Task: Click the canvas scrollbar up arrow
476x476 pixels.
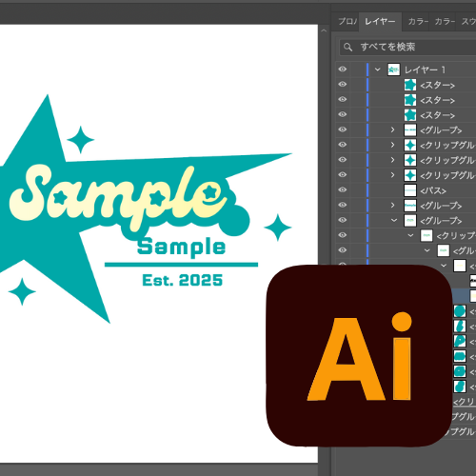Action: click(324, 30)
